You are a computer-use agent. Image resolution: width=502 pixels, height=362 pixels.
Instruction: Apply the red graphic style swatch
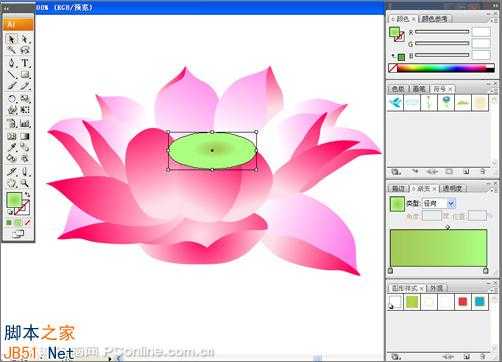coord(463,302)
